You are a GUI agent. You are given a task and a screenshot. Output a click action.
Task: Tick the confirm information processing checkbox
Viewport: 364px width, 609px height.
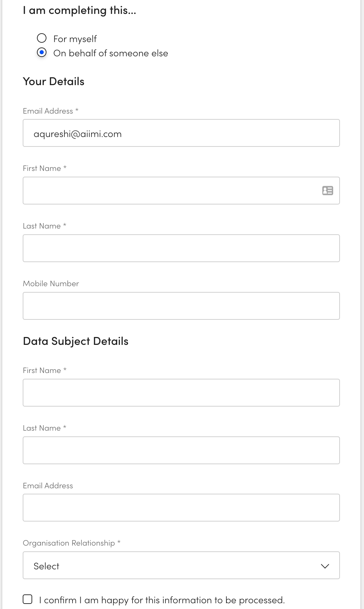27,599
